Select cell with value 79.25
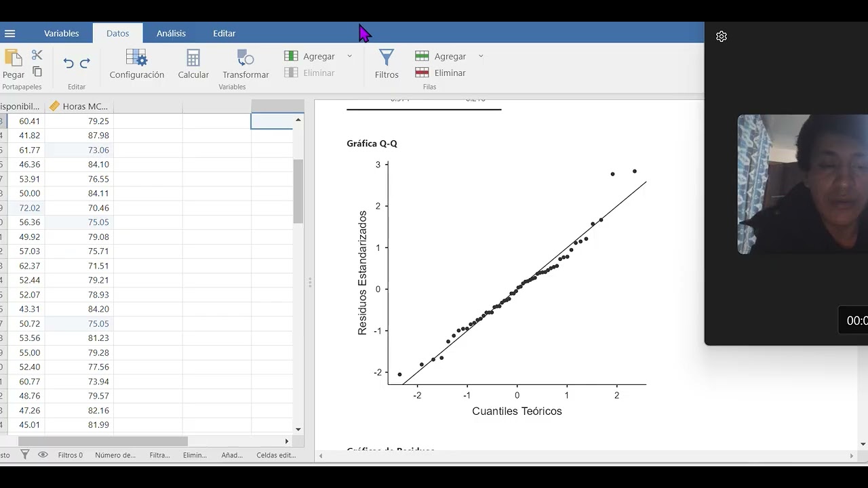 79,121
